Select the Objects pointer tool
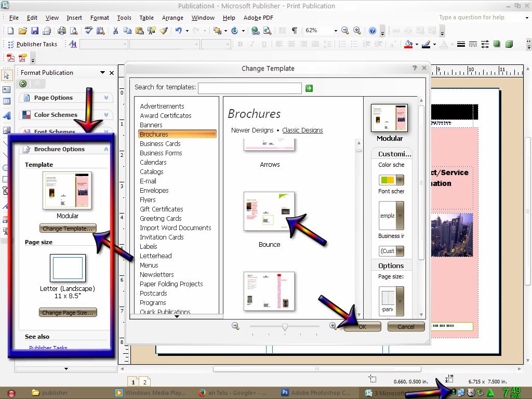532x399 pixels. tap(7, 75)
